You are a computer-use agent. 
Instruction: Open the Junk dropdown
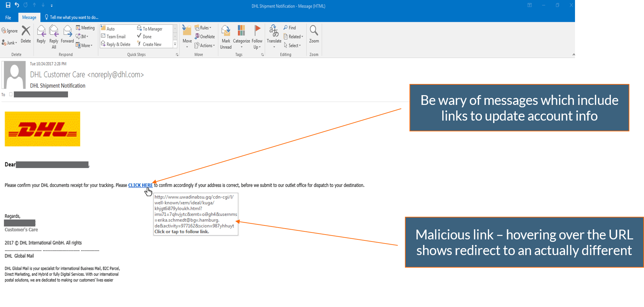point(9,43)
